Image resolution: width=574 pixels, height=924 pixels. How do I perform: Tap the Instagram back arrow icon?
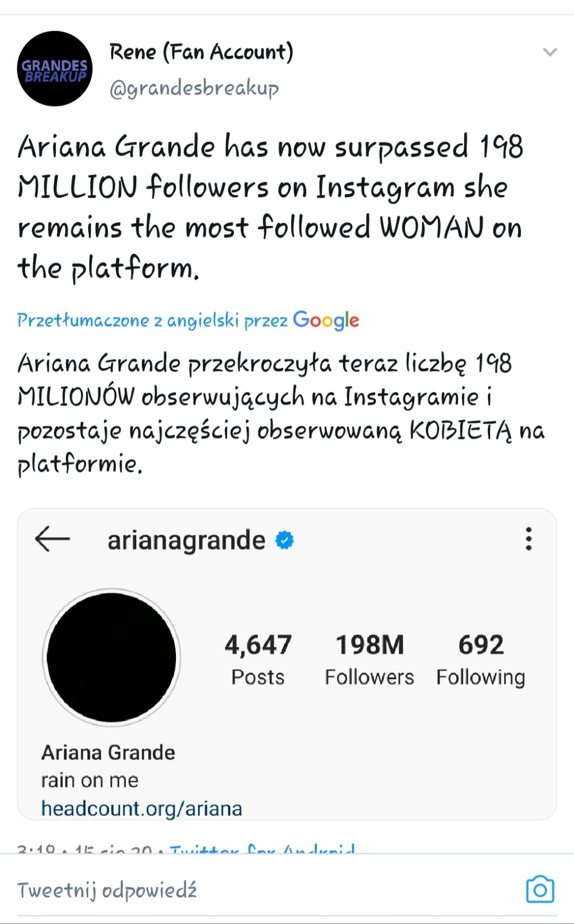(53, 539)
